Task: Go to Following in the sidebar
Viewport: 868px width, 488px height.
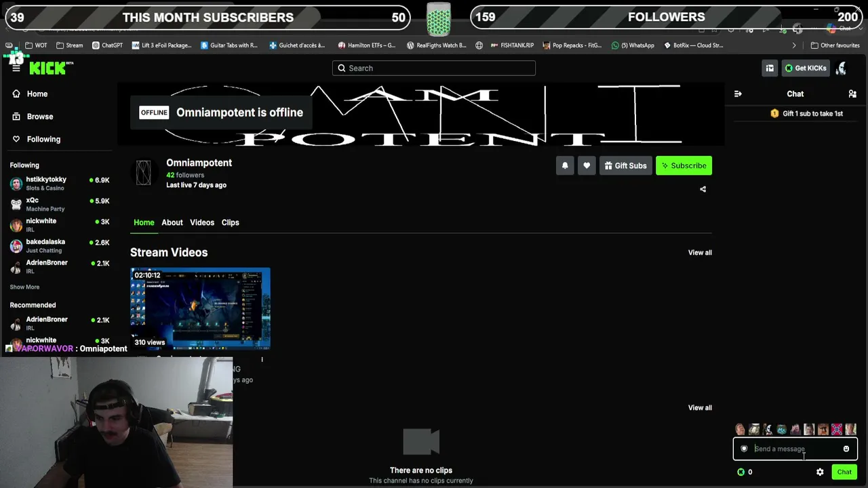Action: [43, 139]
